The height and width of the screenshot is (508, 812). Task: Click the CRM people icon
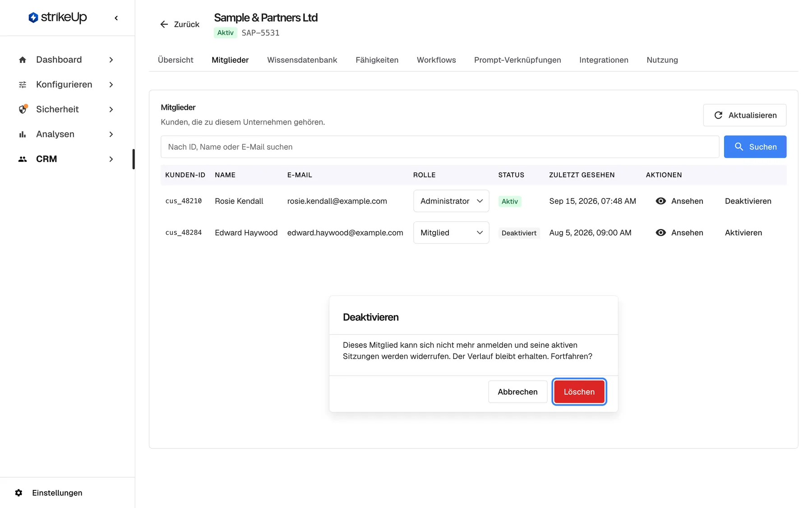(x=23, y=159)
